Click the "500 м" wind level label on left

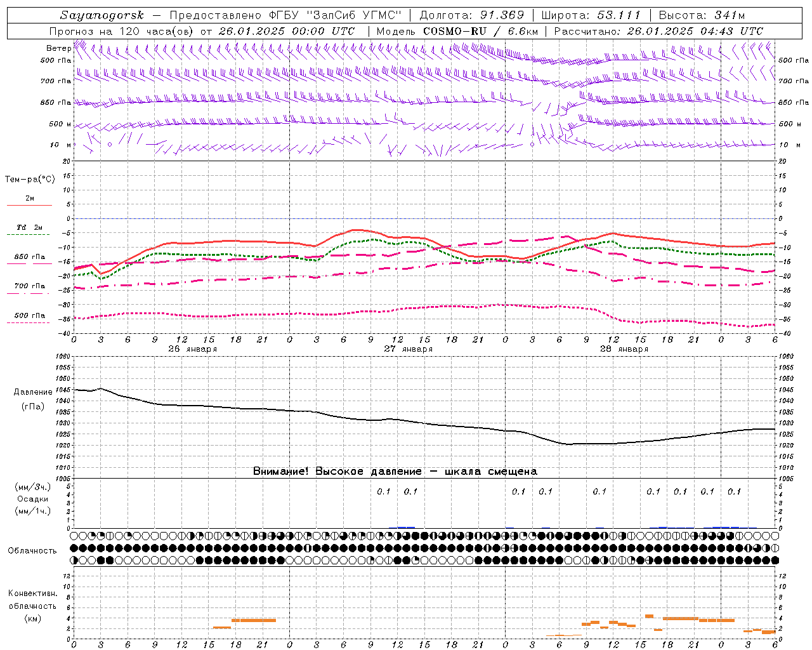[60, 124]
